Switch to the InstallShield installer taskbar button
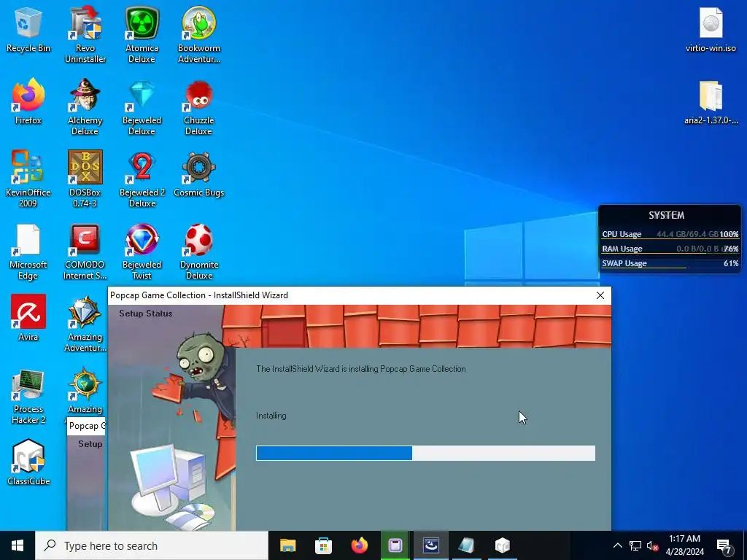Screen dimensions: 747x560 click(430, 545)
